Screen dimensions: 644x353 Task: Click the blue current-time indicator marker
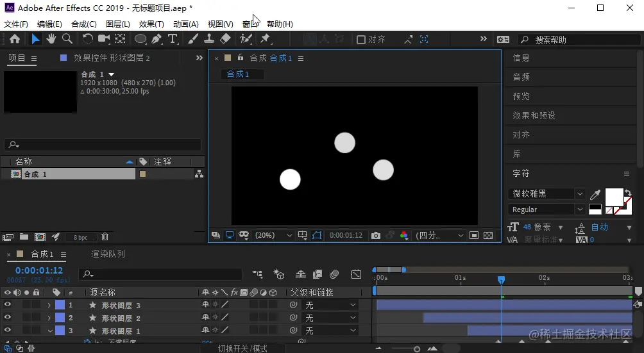(501, 280)
